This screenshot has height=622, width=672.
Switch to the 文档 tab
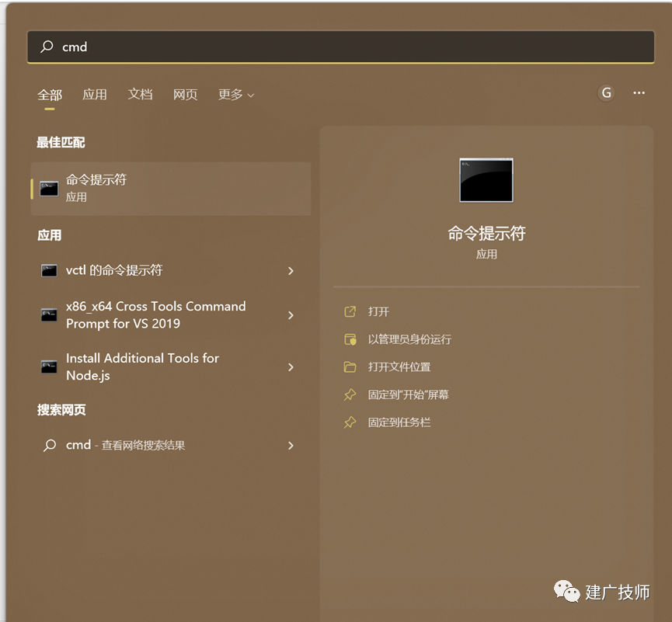point(140,94)
